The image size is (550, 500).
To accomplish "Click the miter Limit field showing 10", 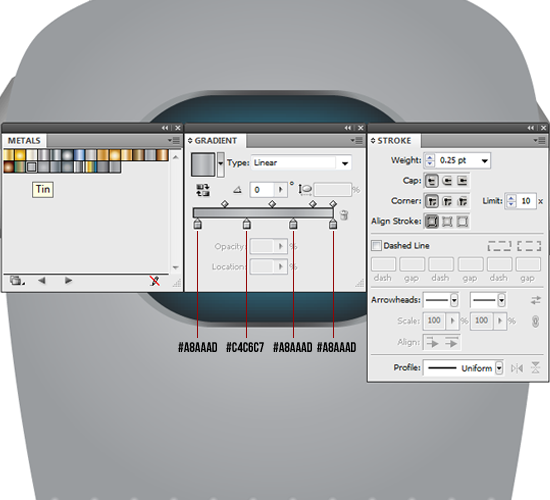I will [x=526, y=201].
